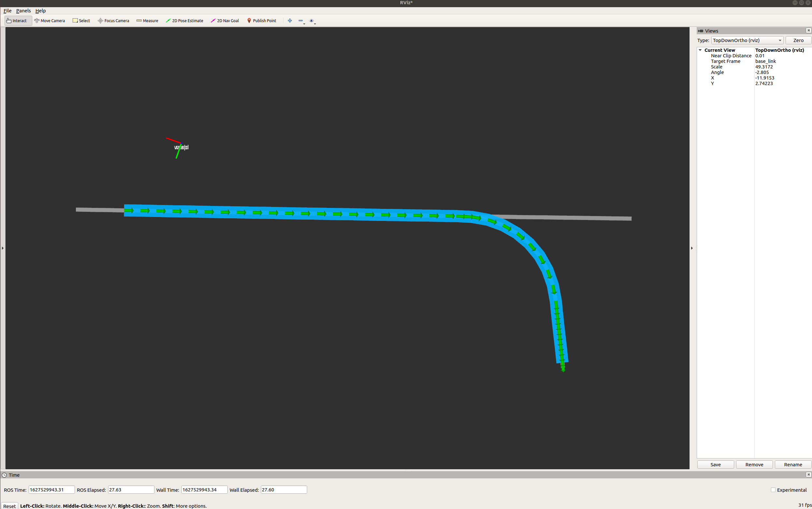Image resolution: width=812 pixels, height=509 pixels.
Task: Close the Views panel
Action: coord(808,31)
